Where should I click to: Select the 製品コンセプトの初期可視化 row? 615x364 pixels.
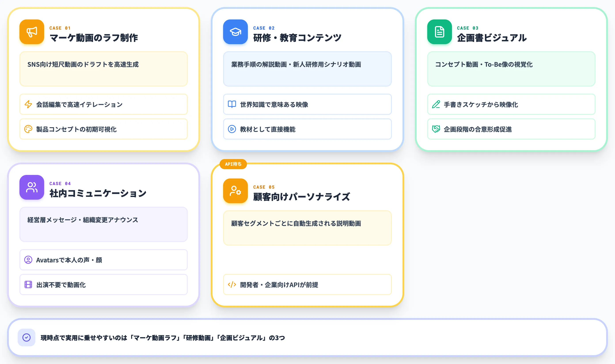[x=104, y=129]
